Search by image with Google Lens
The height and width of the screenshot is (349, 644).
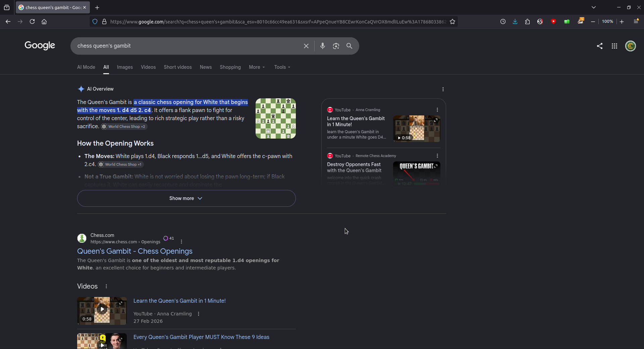[336, 46]
